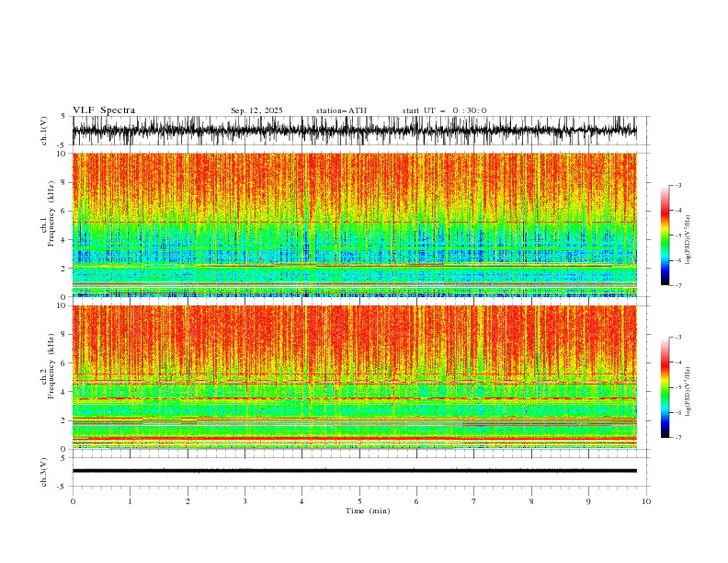Click the "4" frequency tick of ch.1 spectrogram
Image resolution: width=728 pixels, height=563 pixels.
click(x=63, y=240)
